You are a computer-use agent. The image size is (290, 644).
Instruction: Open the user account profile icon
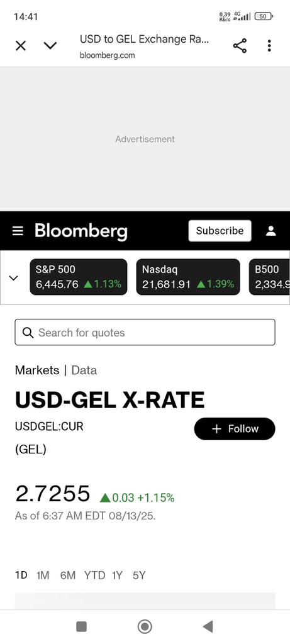pos(270,231)
